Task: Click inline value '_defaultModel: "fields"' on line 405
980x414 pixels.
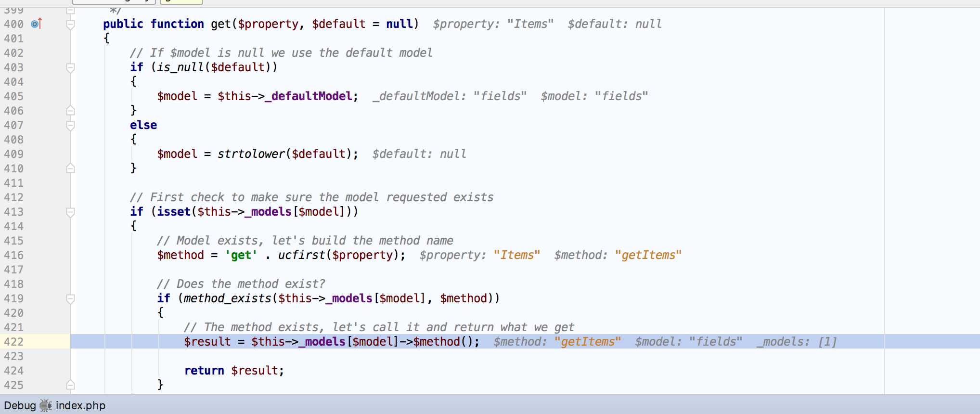Action: point(450,96)
